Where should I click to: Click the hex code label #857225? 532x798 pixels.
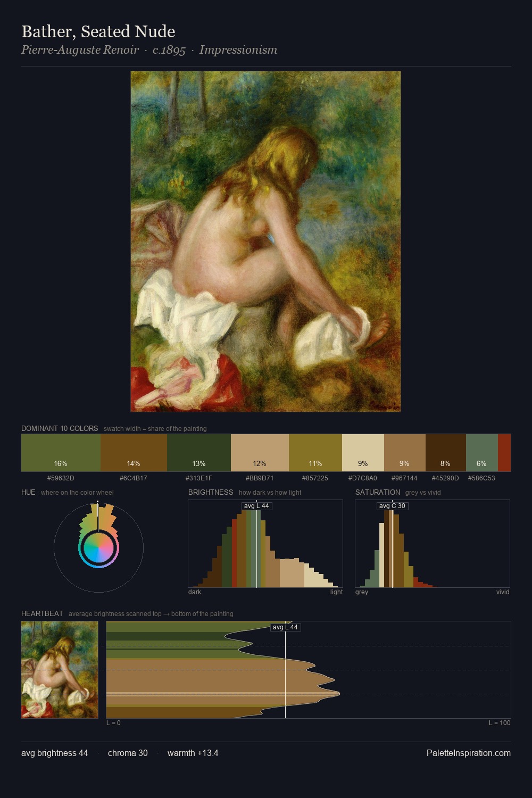click(315, 478)
